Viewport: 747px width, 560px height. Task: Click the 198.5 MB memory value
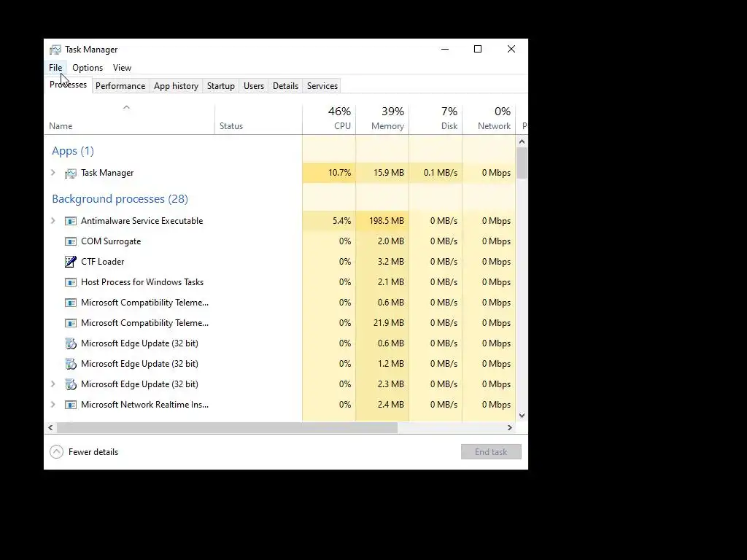coord(387,221)
